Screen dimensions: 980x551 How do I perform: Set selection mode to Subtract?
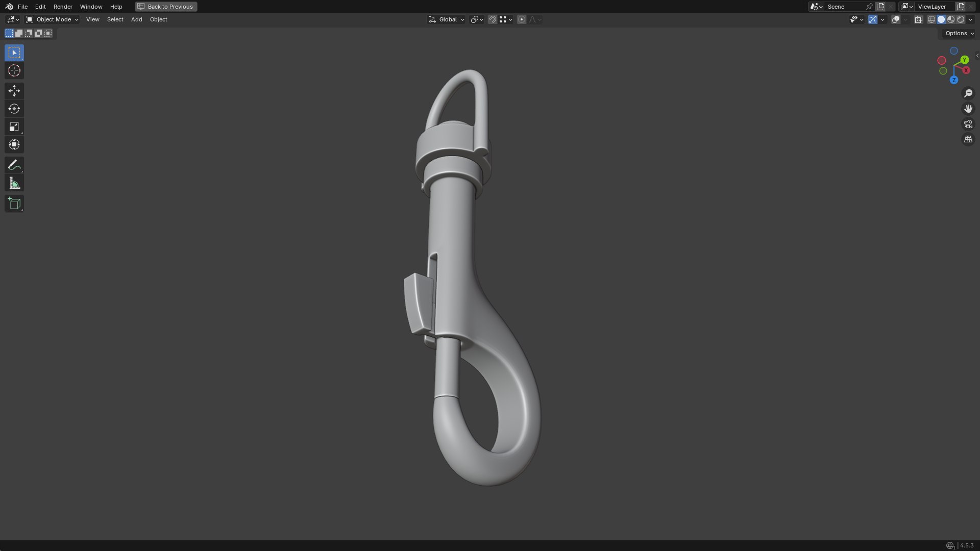coord(29,33)
